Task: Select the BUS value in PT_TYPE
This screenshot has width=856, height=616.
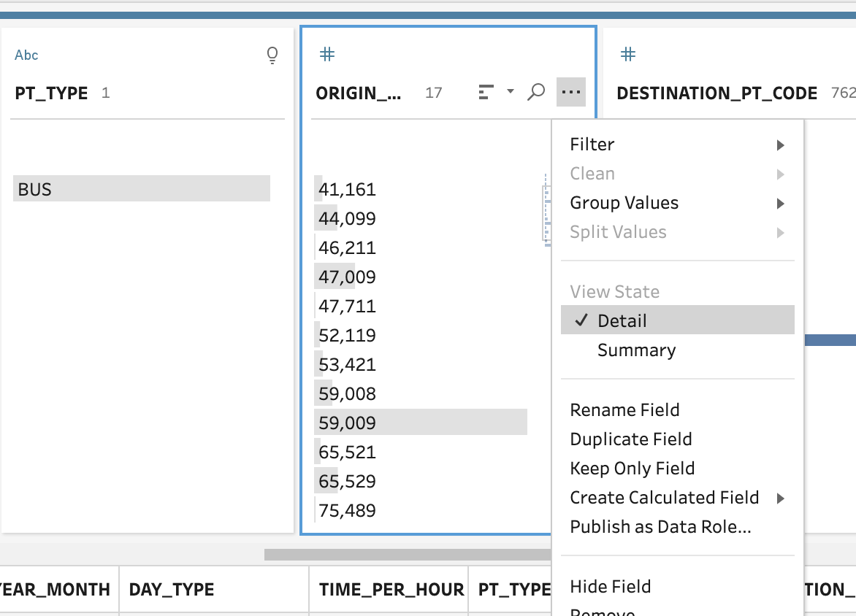Action: (x=141, y=189)
